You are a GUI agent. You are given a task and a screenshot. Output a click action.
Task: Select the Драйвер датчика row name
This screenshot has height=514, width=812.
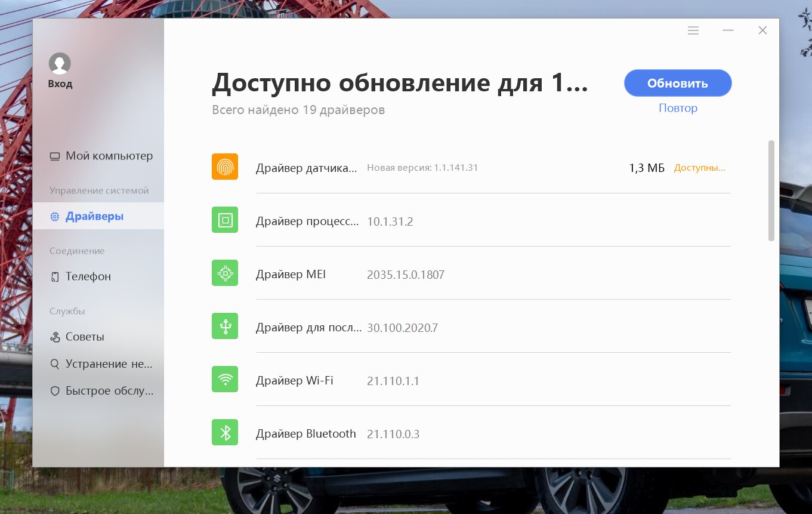[x=307, y=168]
